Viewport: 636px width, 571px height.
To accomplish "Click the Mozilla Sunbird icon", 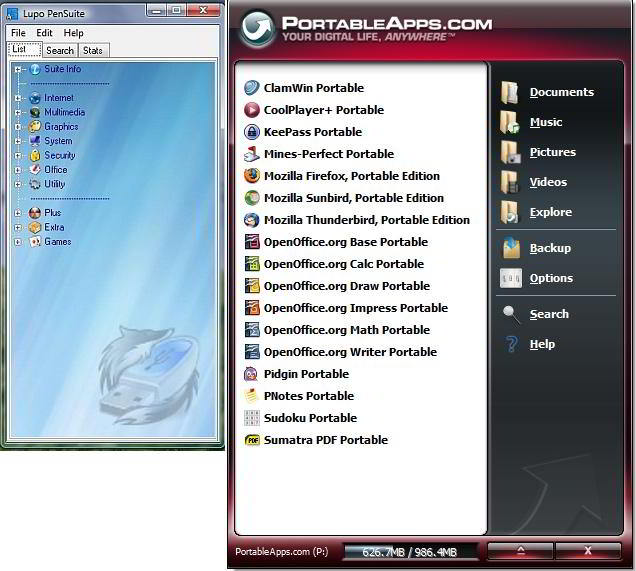I will click(x=251, y=197).
